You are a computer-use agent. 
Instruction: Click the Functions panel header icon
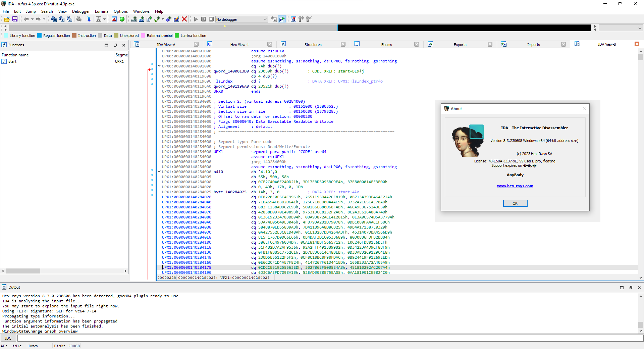(4, 45)
